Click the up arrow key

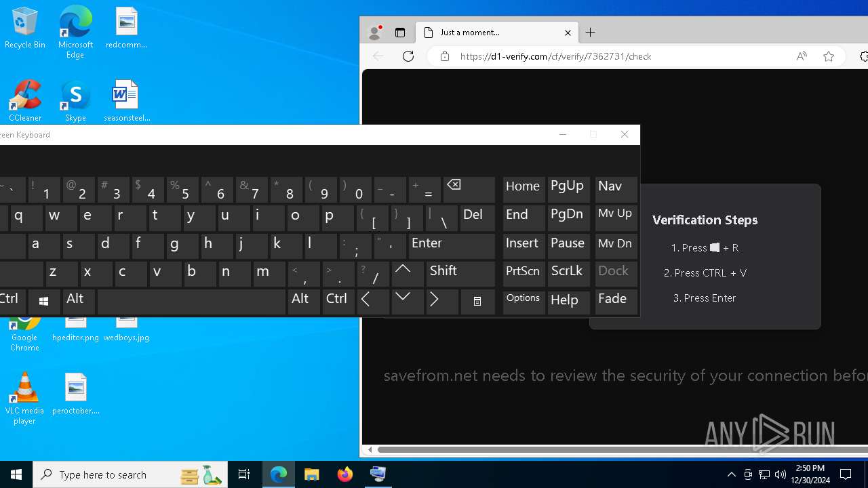tap(408, 273)
